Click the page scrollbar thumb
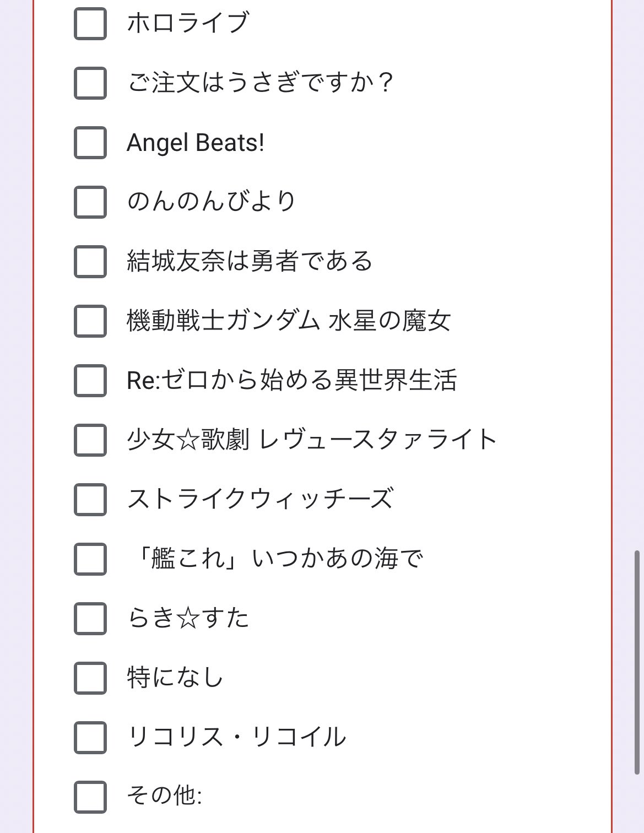 point(638,661)
